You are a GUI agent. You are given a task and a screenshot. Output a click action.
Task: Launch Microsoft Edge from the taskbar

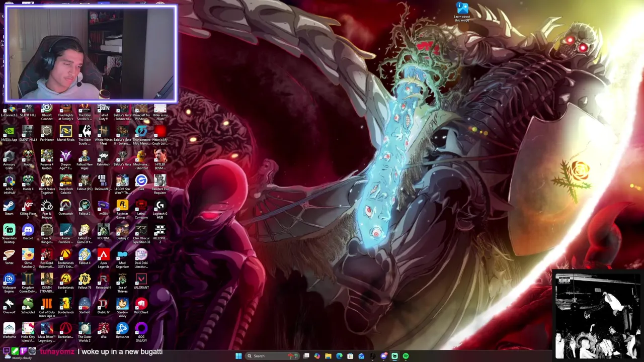click(x=339, y=356)
